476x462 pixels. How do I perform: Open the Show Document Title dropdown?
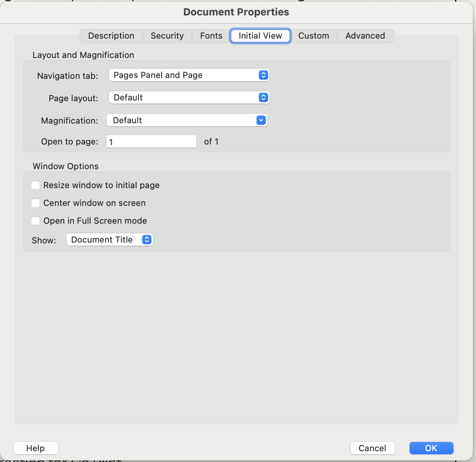[109, 240]
